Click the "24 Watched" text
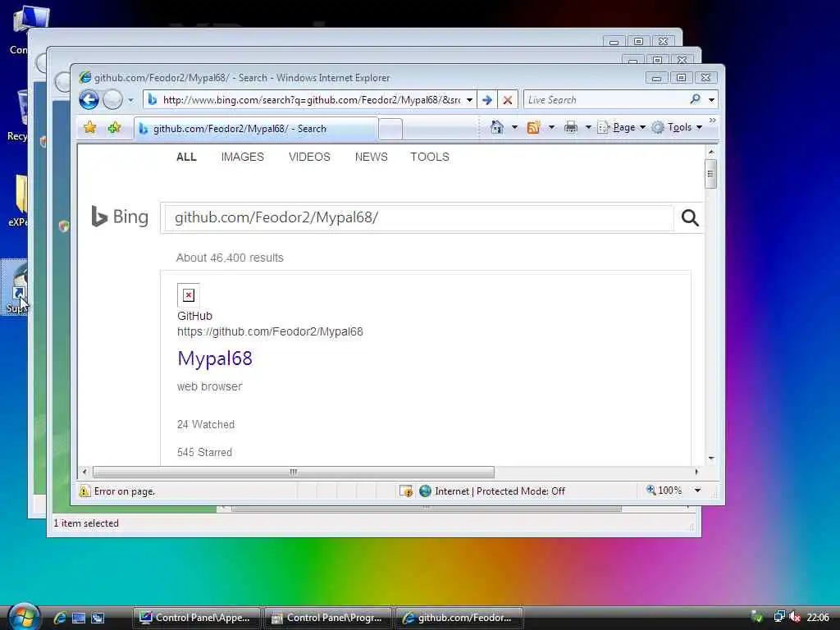 point(206,424)
